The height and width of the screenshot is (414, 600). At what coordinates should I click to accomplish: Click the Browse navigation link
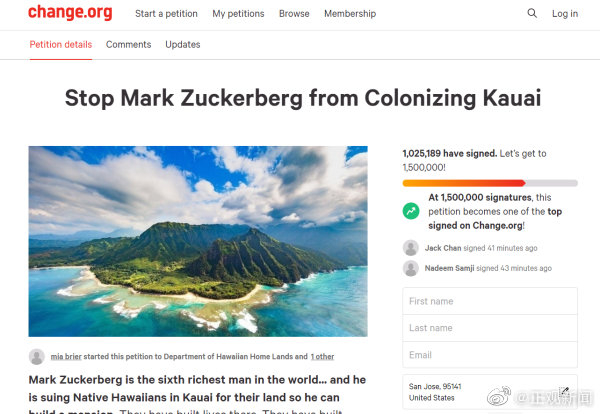[294, 14]
